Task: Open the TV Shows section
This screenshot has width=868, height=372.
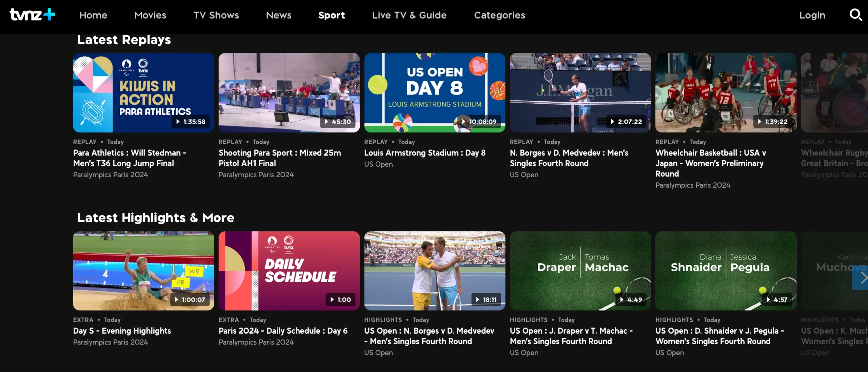Action: click(216, 15)
